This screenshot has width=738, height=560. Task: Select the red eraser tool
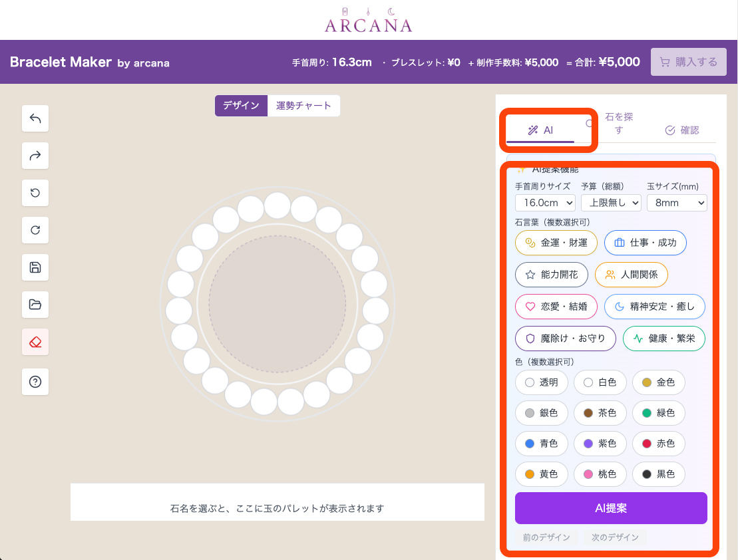35,342
